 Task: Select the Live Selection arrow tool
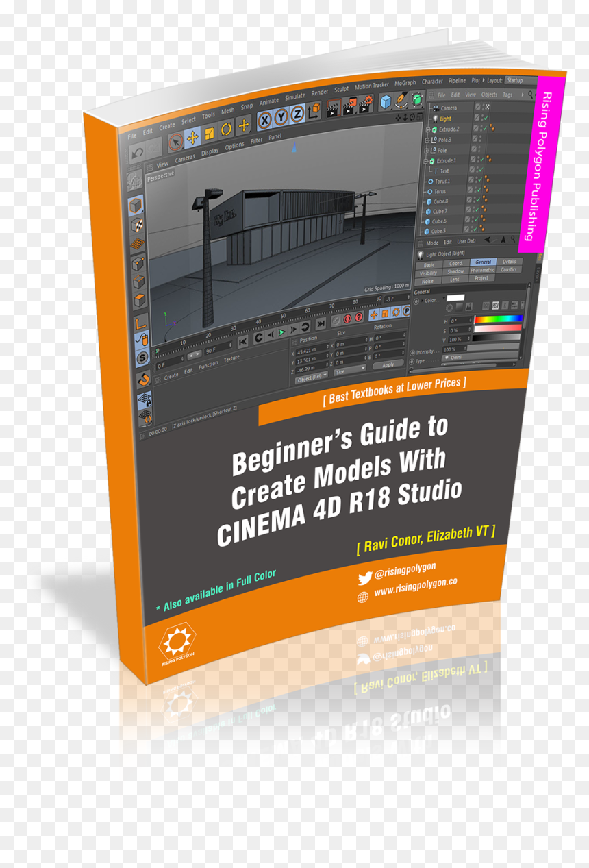click(x=176, y=141)
